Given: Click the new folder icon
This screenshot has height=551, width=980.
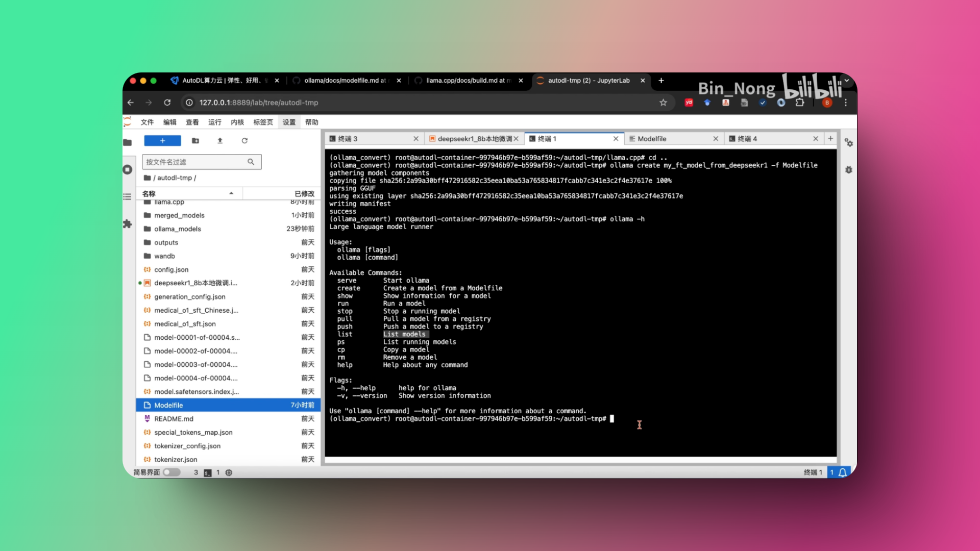Looking at the screenshot, I should pyautogui.click(x=195, y=141).
